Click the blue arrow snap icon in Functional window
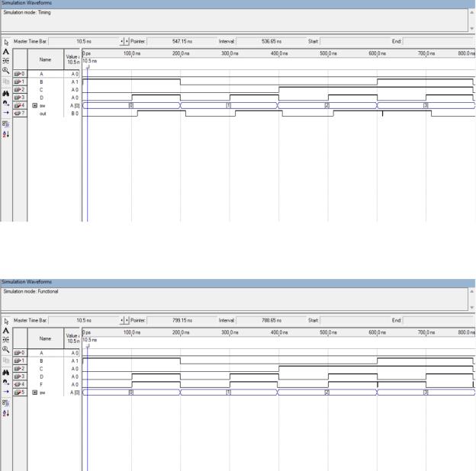Viewport: 476px width, 471px height. [6, 392]
